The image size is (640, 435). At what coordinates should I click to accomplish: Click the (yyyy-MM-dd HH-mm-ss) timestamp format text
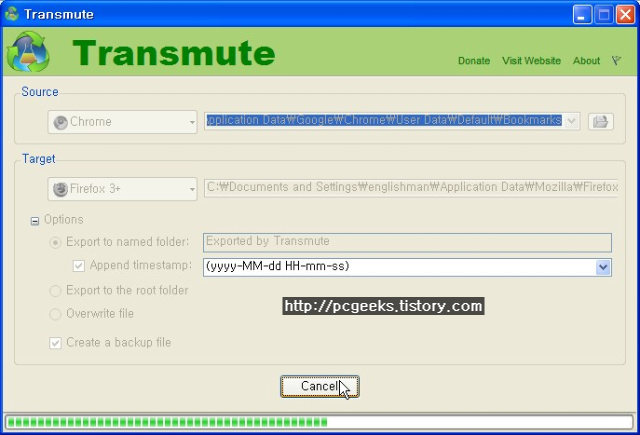coord(278,266)
